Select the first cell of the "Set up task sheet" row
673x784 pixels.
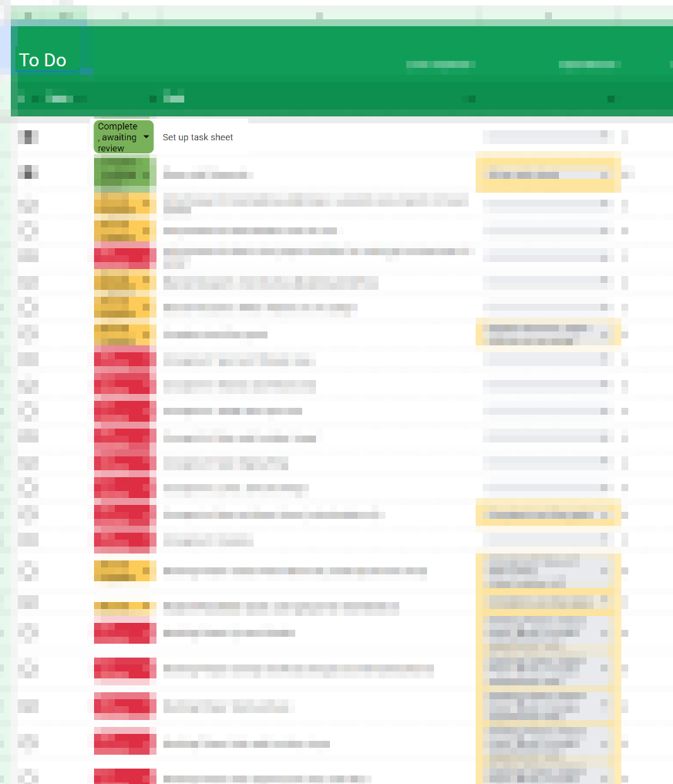[29, 137]
